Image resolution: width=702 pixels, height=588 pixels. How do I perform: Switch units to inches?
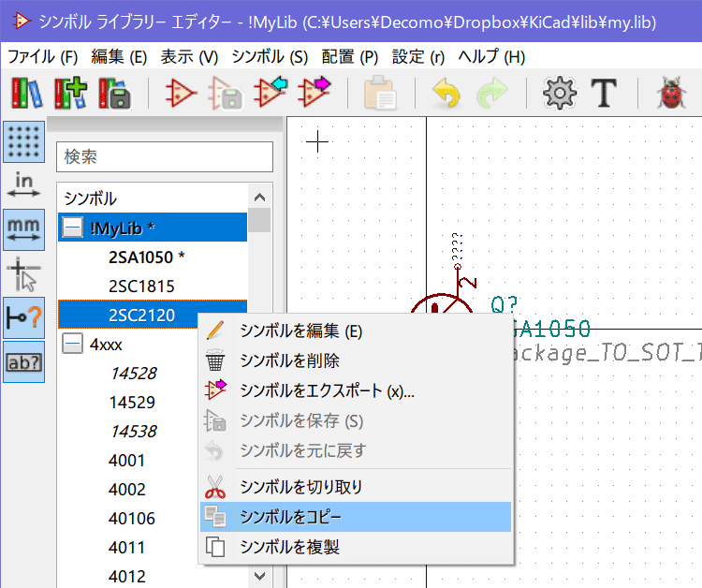24,185
